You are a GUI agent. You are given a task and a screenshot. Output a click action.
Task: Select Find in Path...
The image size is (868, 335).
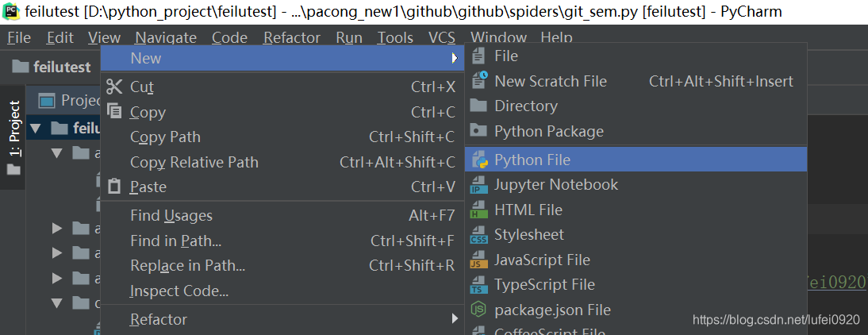click(282, 241)
